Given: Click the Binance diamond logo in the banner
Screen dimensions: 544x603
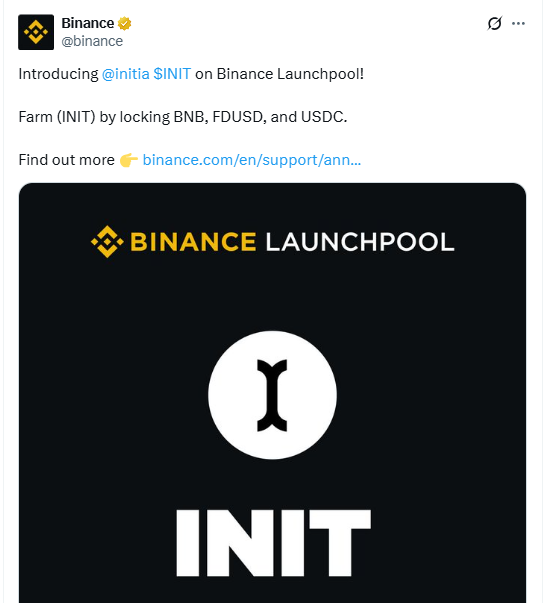Looking at the screenshot, I should 107,242.
